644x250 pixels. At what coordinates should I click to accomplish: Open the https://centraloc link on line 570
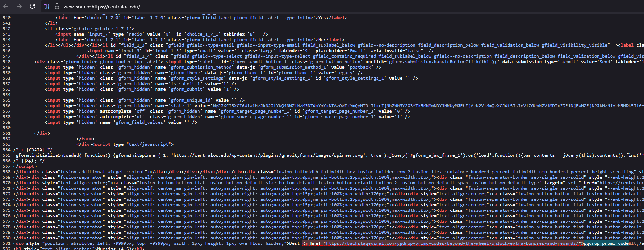pyautogui.click(x=622, y=183)
